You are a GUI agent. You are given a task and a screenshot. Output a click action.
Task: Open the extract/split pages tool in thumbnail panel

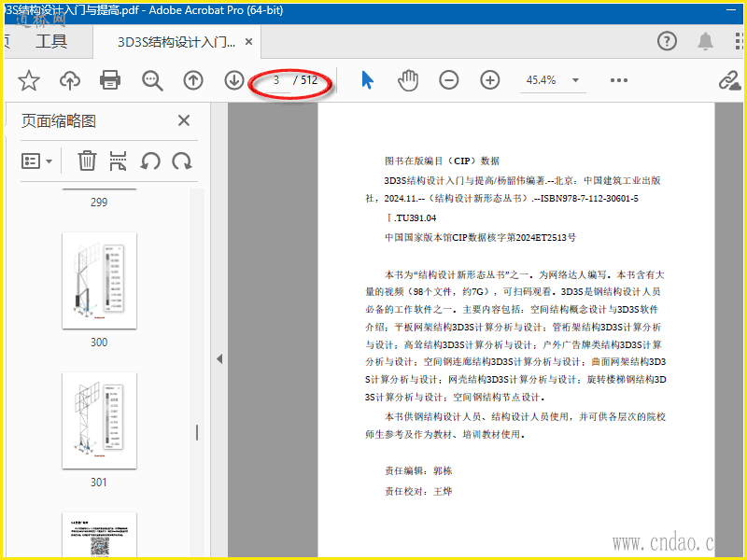click(119, 161)
